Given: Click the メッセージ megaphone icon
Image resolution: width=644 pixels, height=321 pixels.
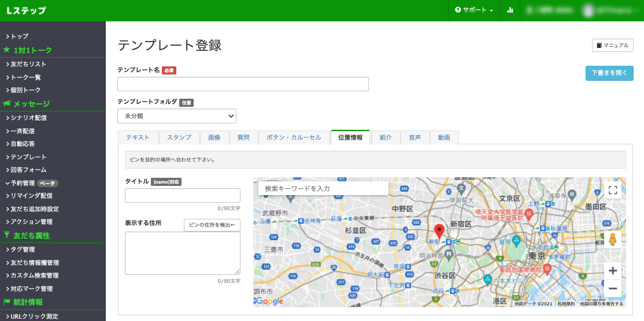Looking at the screenshot, I should click(x=6, y=103).
